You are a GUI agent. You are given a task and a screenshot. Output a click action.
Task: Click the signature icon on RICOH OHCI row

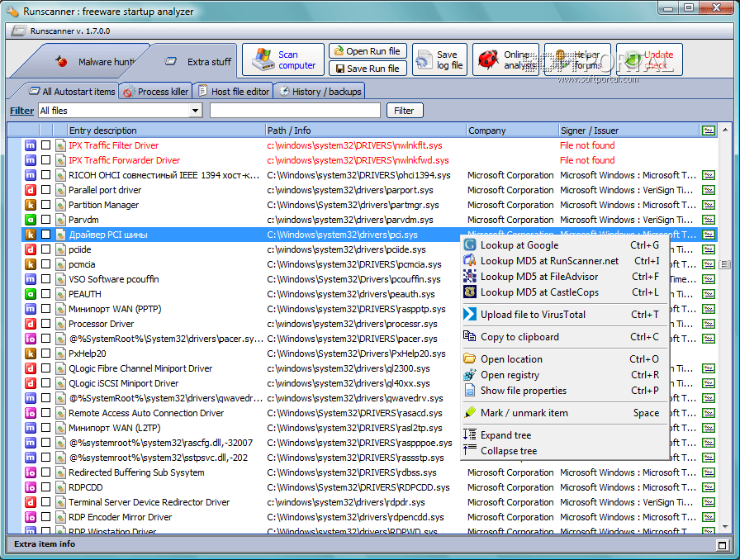708,175
